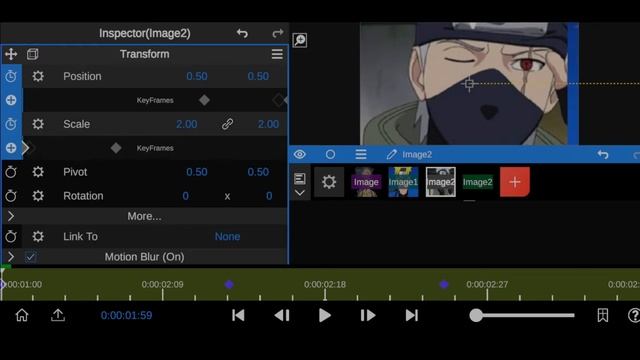Screen dimensions: 640x360
Task: Open the layer bar hamburger menu
Action: point(361,154)
